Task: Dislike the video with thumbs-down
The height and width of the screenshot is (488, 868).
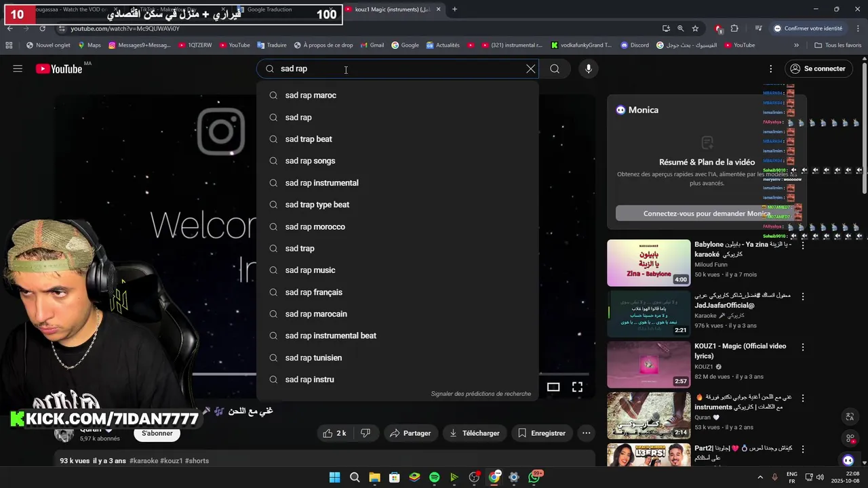Action: pyautogui.click(x=366, y=433)
